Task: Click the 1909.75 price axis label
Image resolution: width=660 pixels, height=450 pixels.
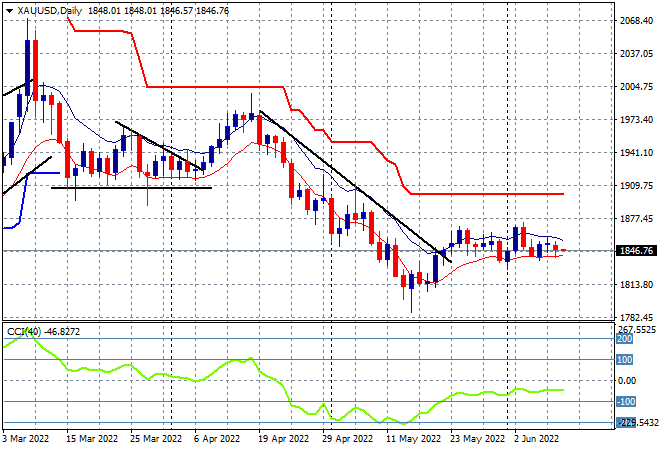Action: click(636, 186)
